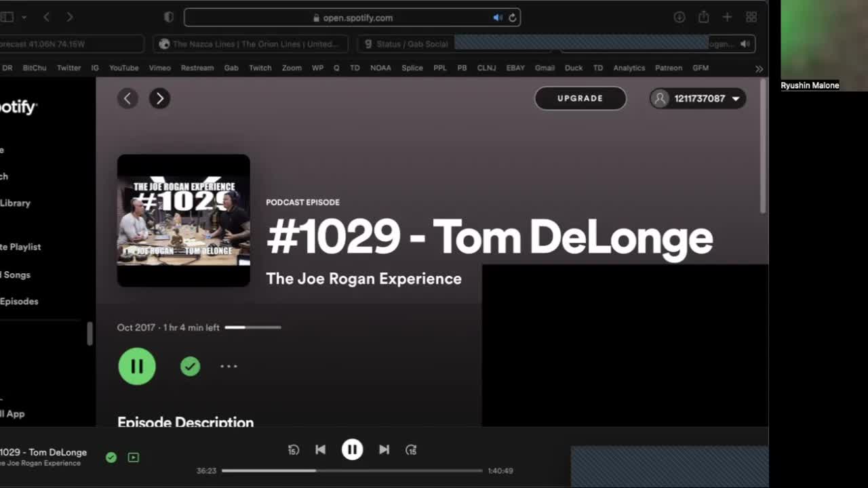Open the Splice bookmark

pos(412,68)
